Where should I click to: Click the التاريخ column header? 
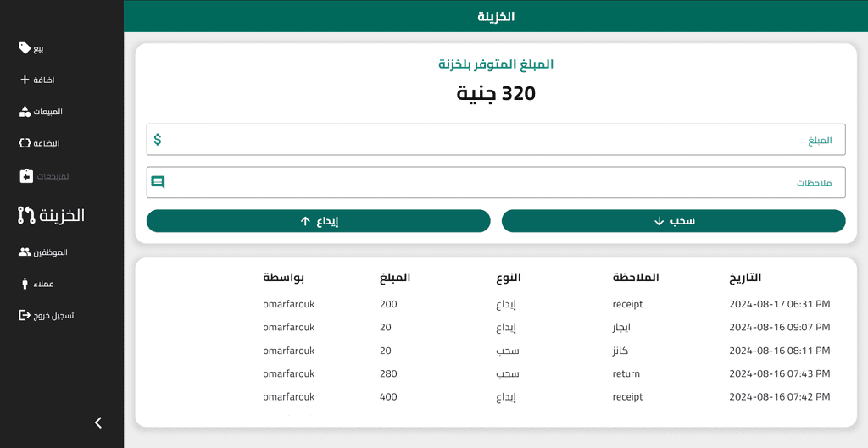[x=745, y=278]
